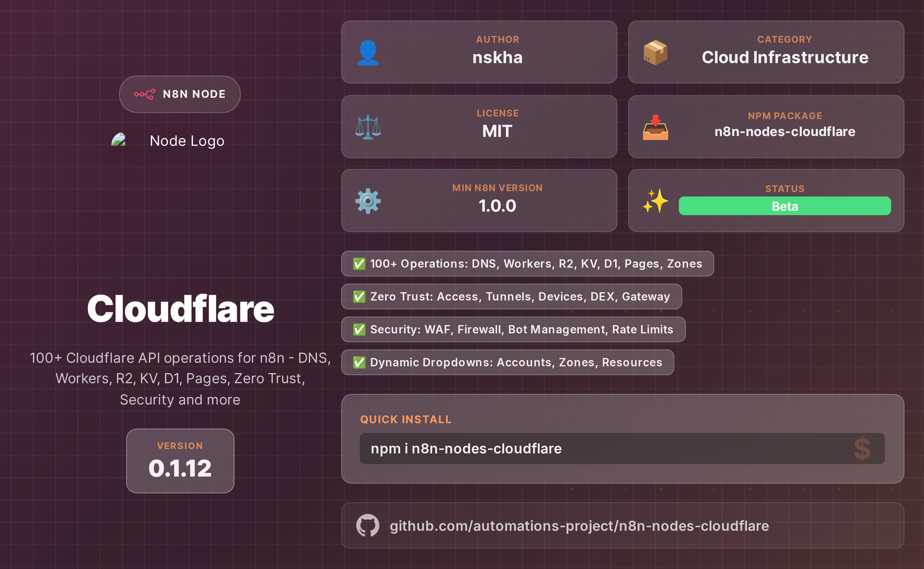Click "Dynamic Dropdowns: Accounts, Zones, Resources" feature text

pyautogui.click(x=516, y=362)
